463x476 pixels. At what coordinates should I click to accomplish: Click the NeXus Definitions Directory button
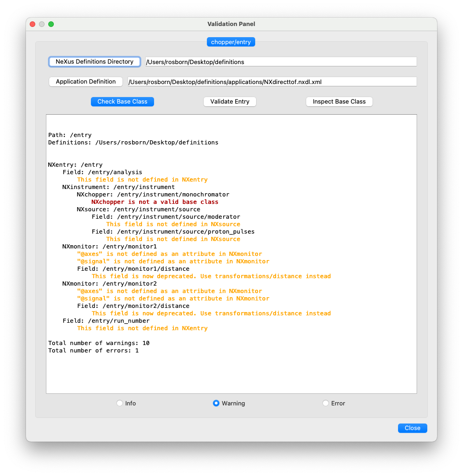tap(95, 62)
